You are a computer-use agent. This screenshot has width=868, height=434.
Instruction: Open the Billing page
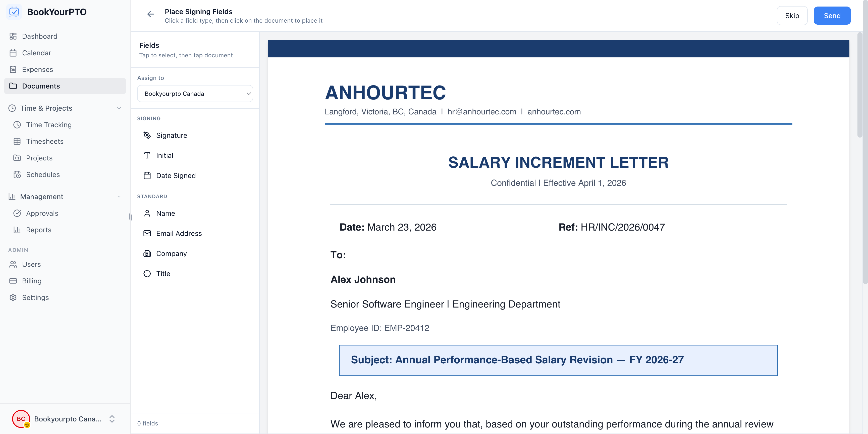click(x=31, y=281)
